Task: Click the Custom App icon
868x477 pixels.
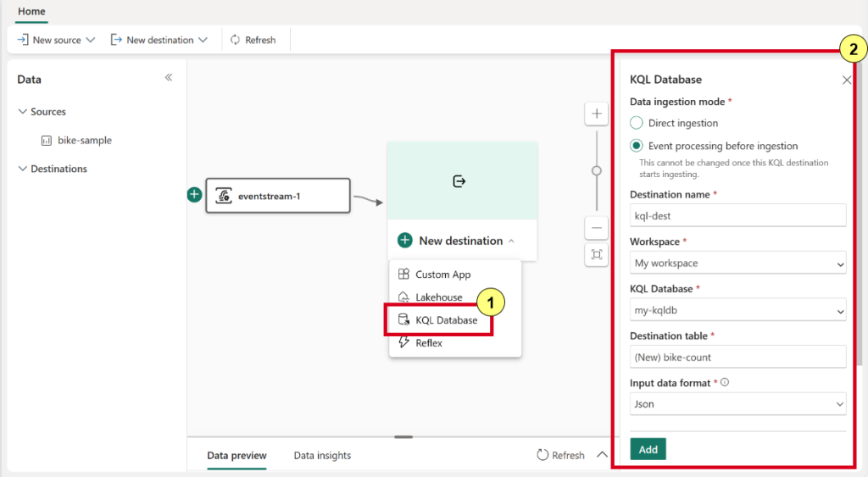Action: (403, 274)
